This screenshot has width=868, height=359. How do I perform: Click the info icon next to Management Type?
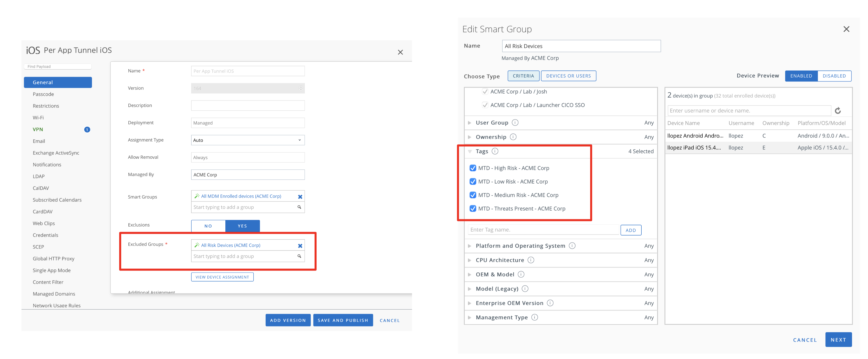[534, 317]
